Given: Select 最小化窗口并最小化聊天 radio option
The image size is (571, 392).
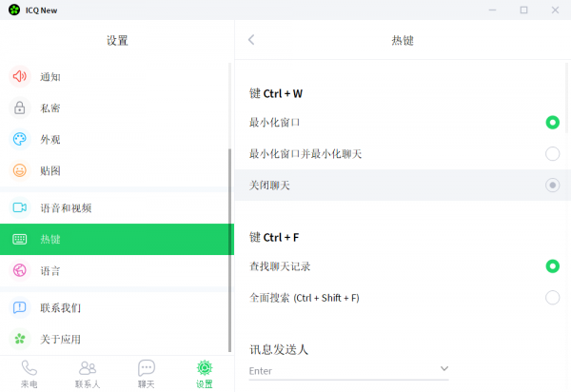Looking at the screenshot, I should (552, 154).
